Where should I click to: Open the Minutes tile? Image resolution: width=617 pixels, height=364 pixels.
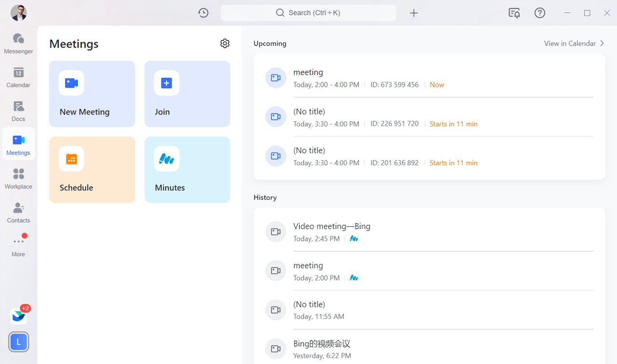point(187,169)
